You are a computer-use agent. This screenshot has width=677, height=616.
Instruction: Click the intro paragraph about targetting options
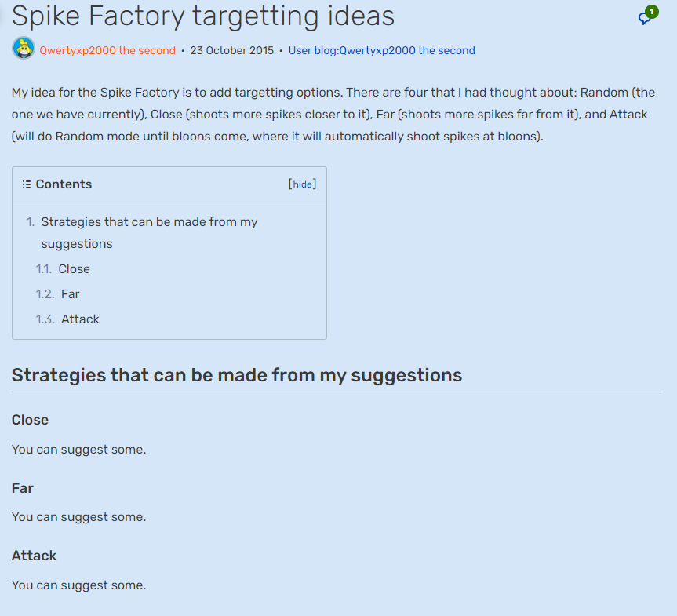click(x=329, y=115)
